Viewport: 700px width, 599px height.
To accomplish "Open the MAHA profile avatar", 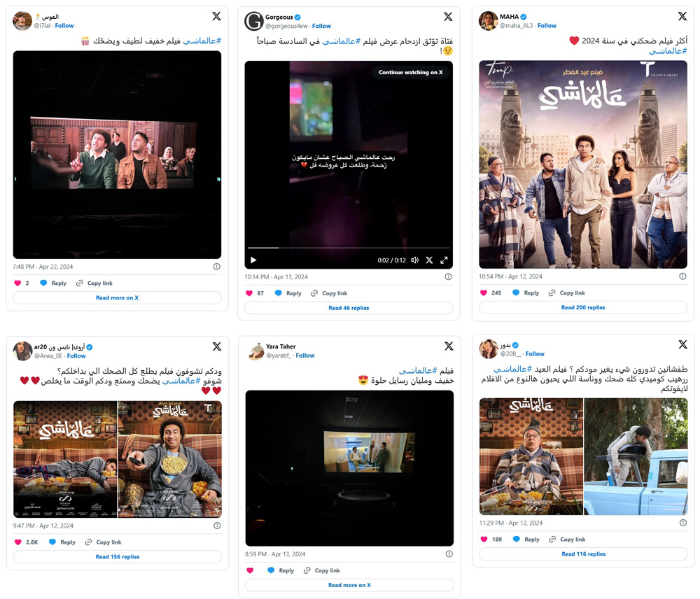I will tap(488, 21).
